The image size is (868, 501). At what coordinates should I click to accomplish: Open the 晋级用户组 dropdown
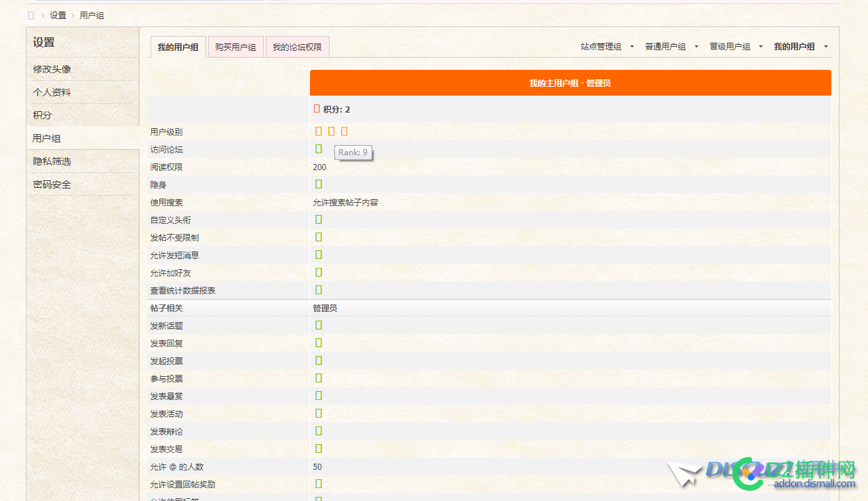[736, 47]
